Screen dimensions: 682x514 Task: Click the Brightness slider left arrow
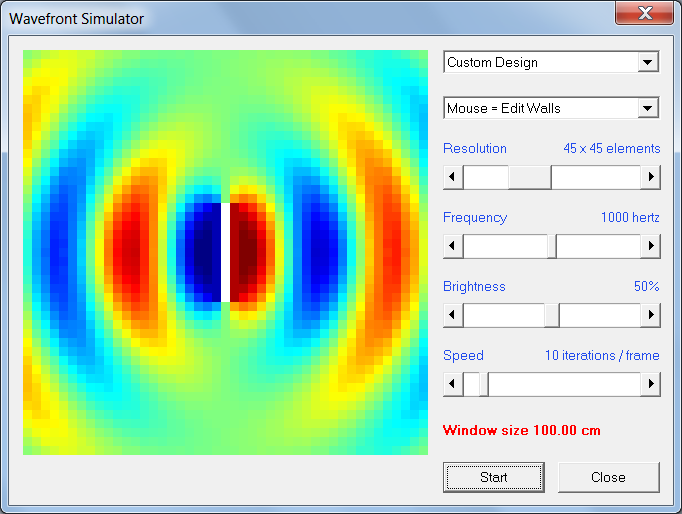pos(452,315)
